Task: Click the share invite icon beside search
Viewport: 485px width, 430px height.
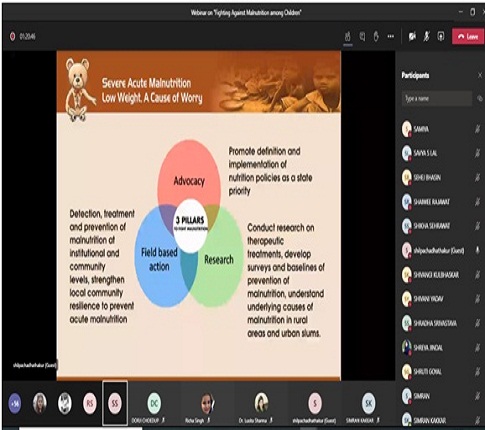Action: coord(479,98)
